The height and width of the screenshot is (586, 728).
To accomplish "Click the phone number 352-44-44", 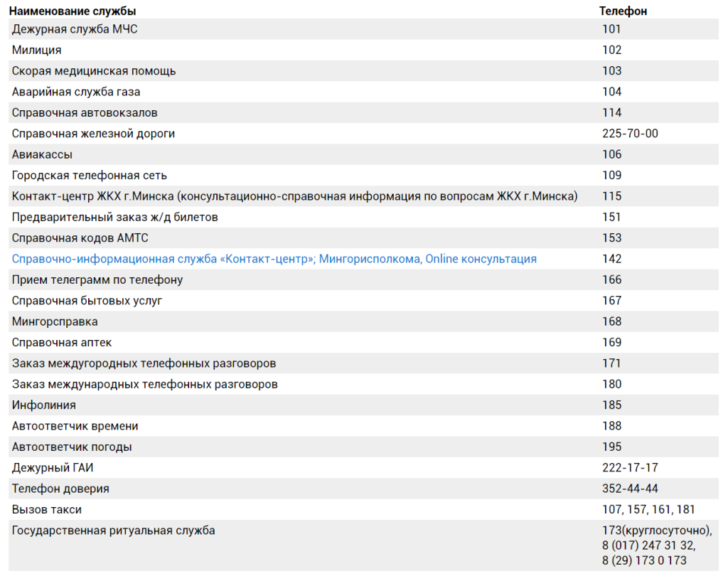I will [x=630, y=489].
